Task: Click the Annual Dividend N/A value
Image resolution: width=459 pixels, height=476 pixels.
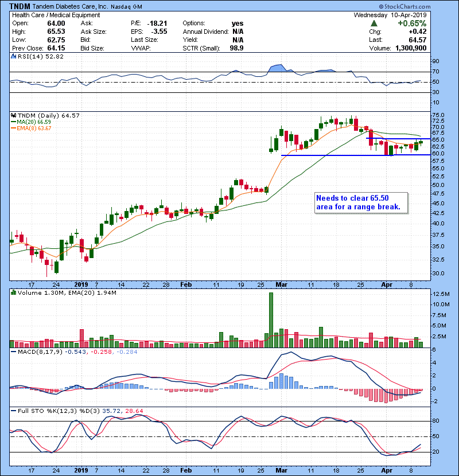Action: pos(238,32)
